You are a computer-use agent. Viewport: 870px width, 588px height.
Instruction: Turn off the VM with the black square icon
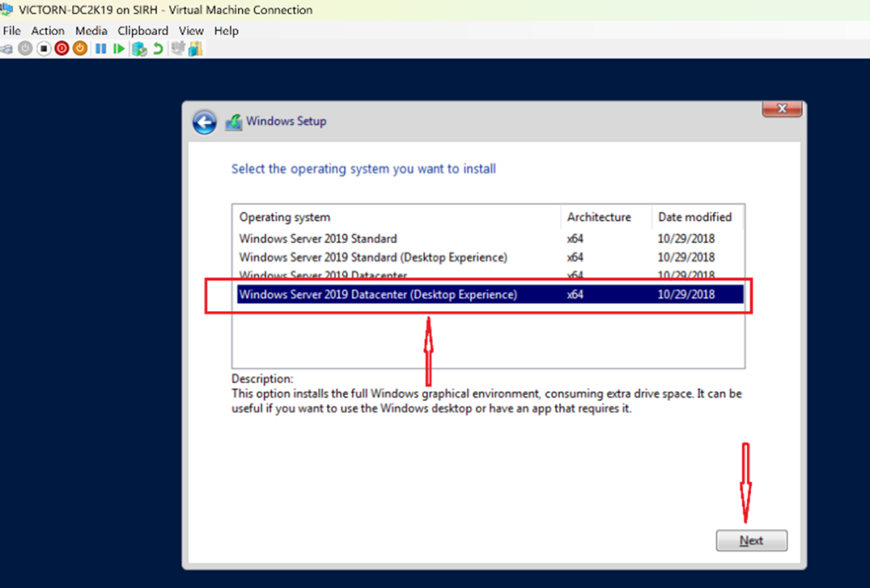pos(43,48)
